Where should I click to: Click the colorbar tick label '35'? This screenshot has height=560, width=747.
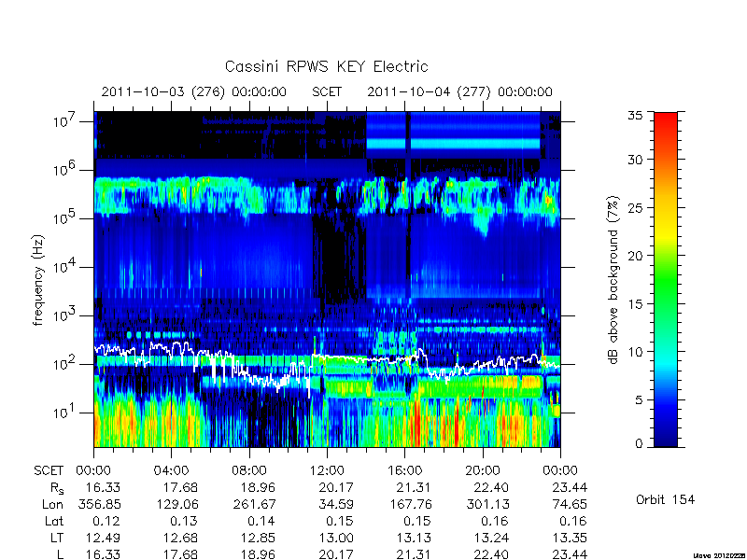click(635, 116)
